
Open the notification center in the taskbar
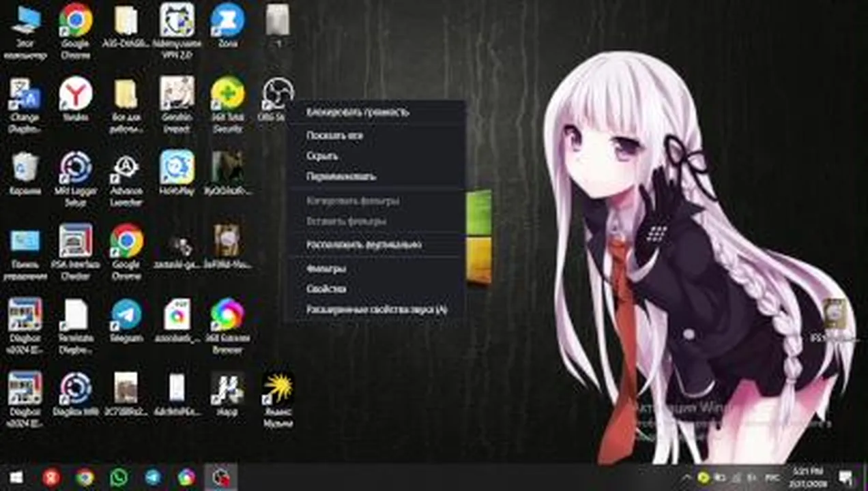pos(845,477)
